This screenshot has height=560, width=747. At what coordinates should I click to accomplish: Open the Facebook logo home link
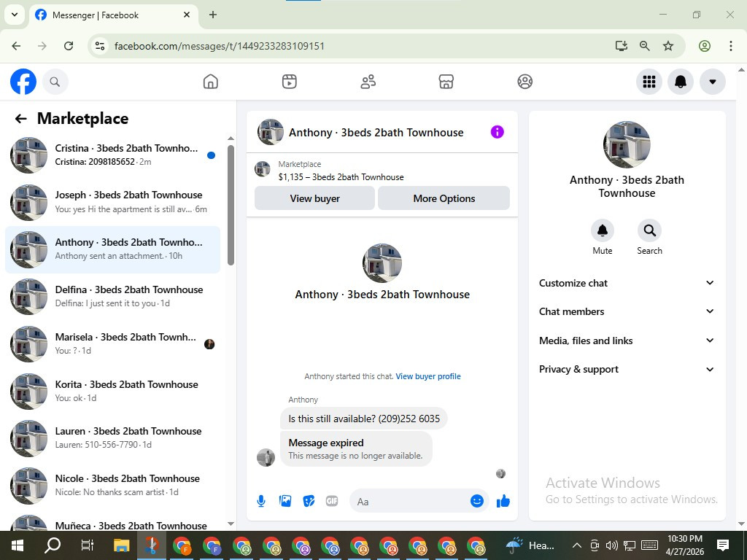(23, 82)
